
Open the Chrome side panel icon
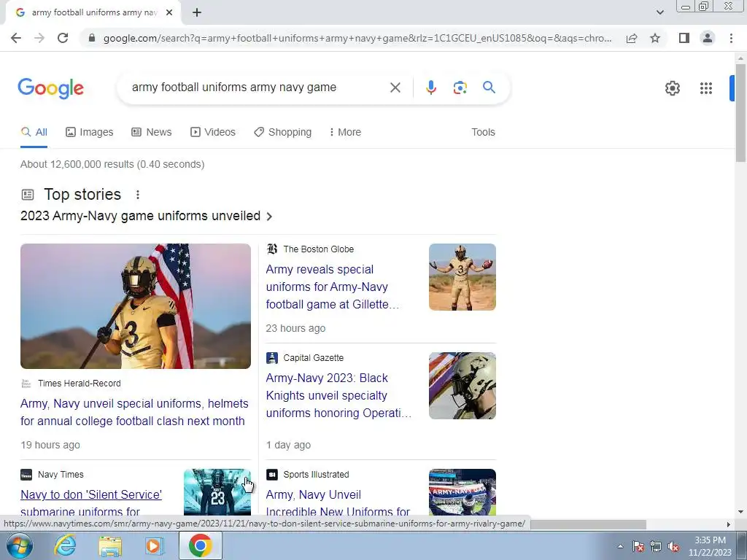coord(684,38)
